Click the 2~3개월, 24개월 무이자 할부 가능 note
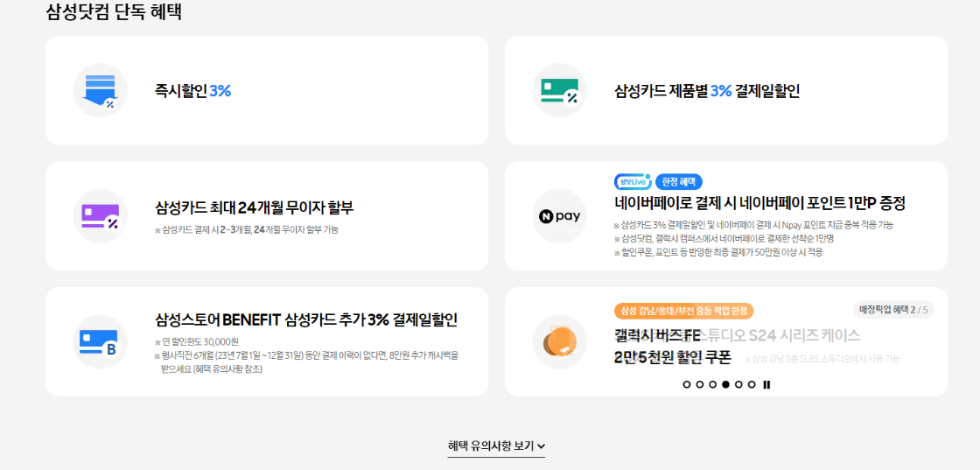980x470 pixels. [246, 230]
